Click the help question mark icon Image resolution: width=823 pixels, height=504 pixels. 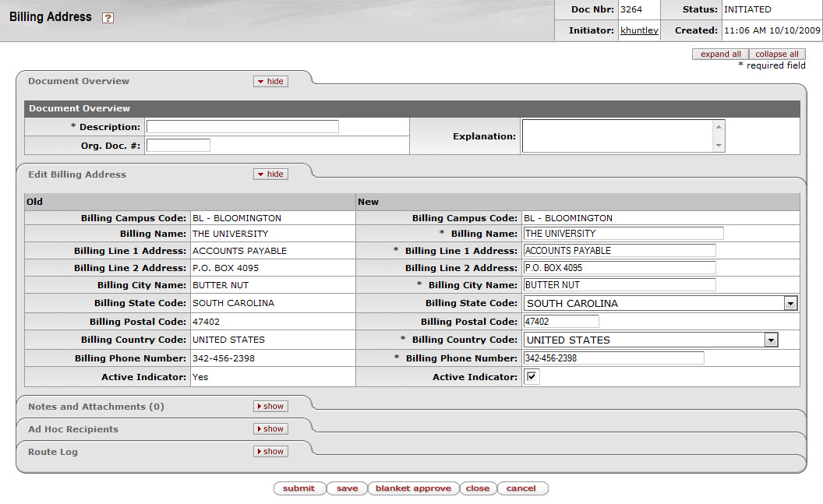click(x=108, y=18)
